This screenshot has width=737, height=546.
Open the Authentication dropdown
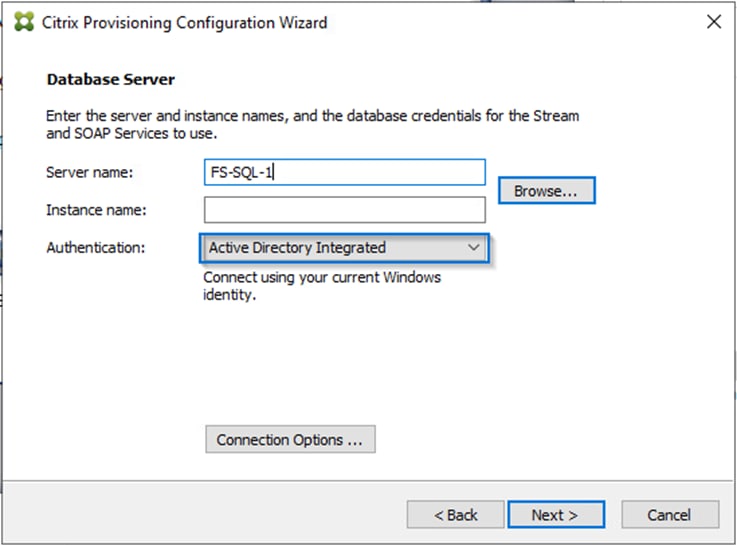pos(345,248)
